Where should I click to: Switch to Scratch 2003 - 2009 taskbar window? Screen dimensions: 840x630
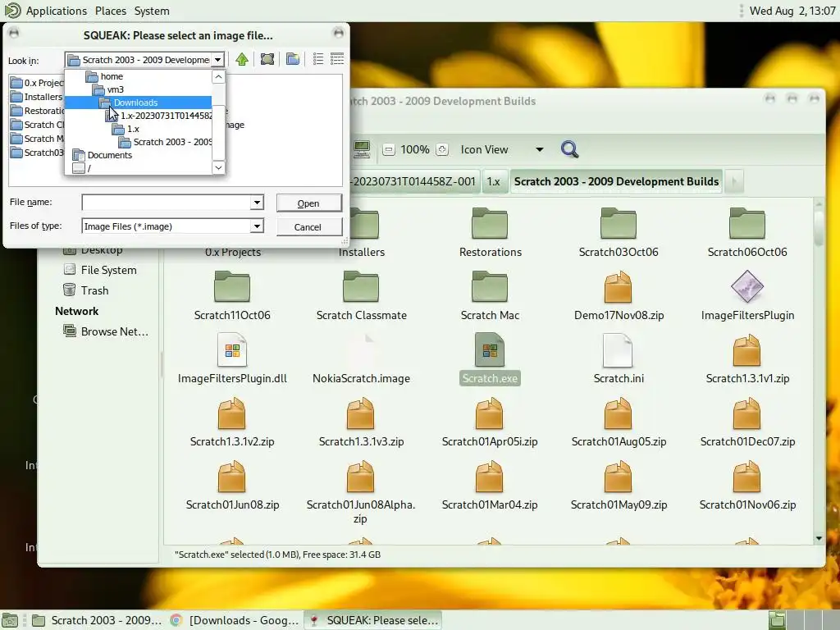(97, 620)
